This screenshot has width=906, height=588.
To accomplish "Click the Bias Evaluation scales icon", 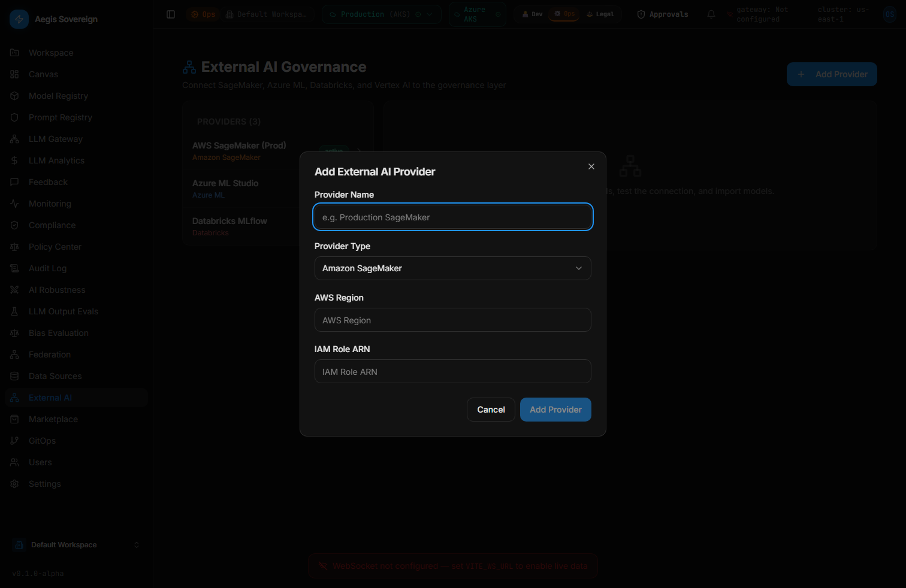I will point(14,333).
